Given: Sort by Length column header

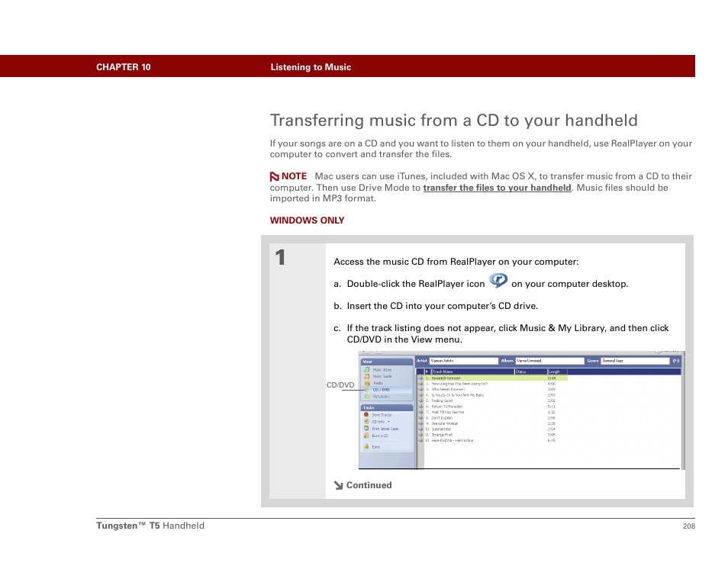Looking at the screenshot, I should pos(557,372).
